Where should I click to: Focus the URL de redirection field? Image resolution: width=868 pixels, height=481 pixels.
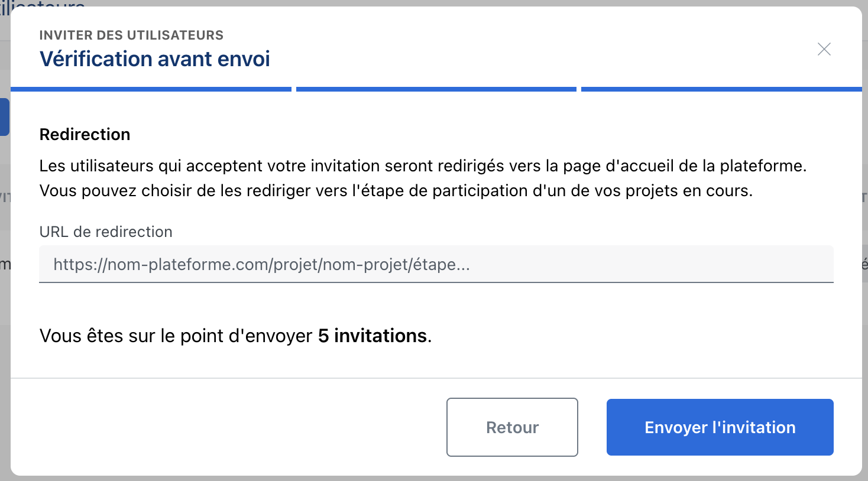tap(436, 264)
